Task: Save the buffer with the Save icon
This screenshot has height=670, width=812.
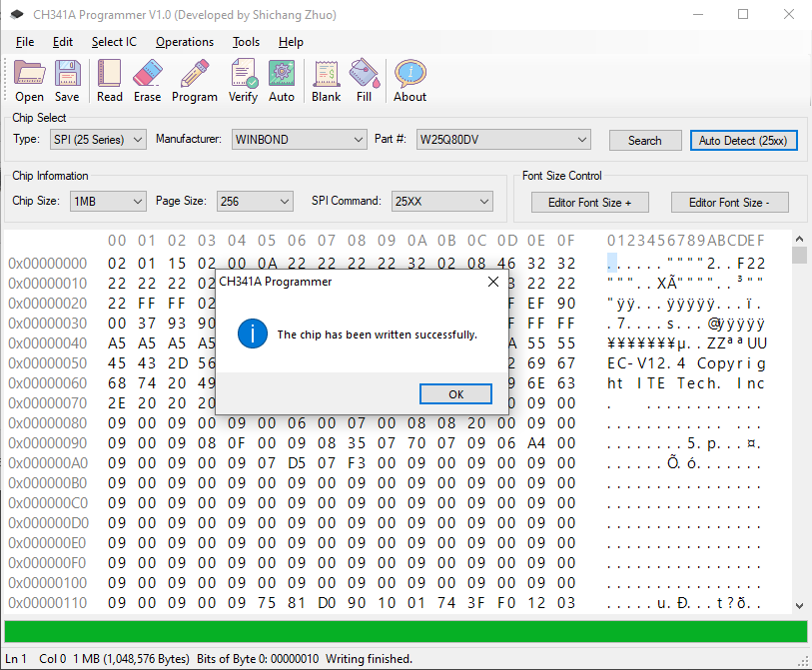Action: pos(67,80)
